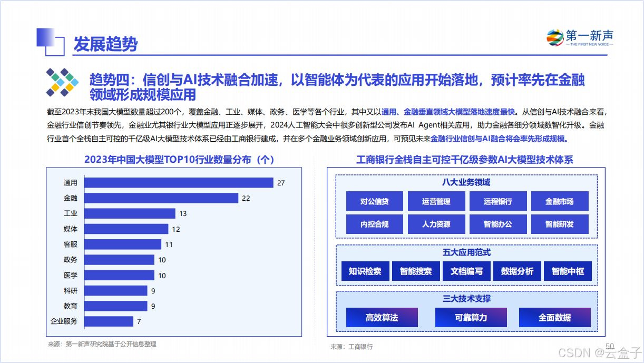Viewport: 644px width, 363px height.
Task: Click the 智能中枢 box
Action: tap(568, 271)
